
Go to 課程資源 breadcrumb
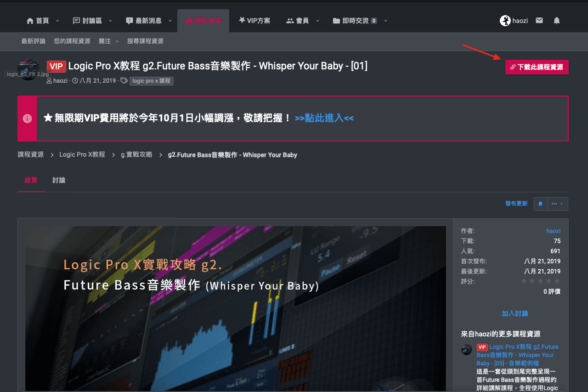(31, 155)
